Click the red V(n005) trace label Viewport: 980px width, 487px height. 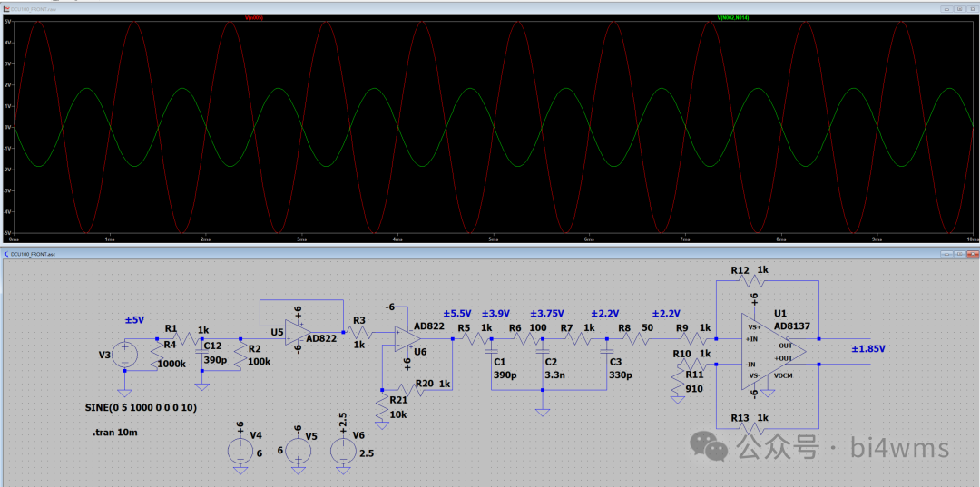point(254,17)
